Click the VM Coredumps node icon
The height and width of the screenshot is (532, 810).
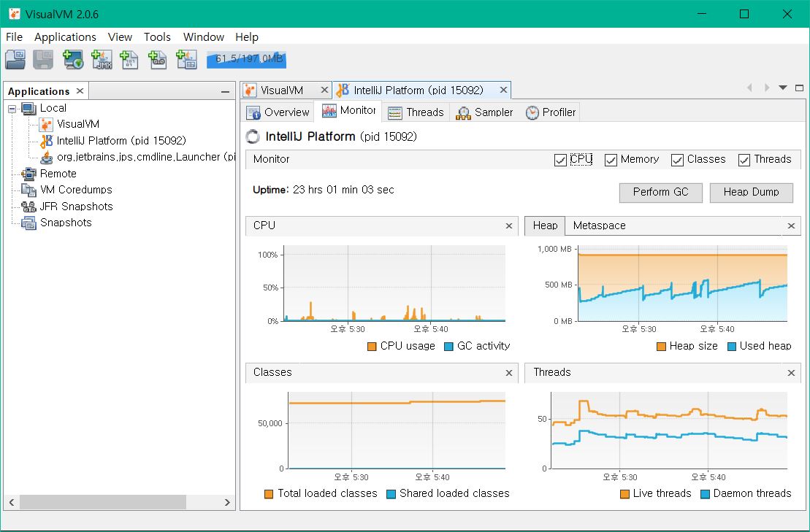pos(28,190)
